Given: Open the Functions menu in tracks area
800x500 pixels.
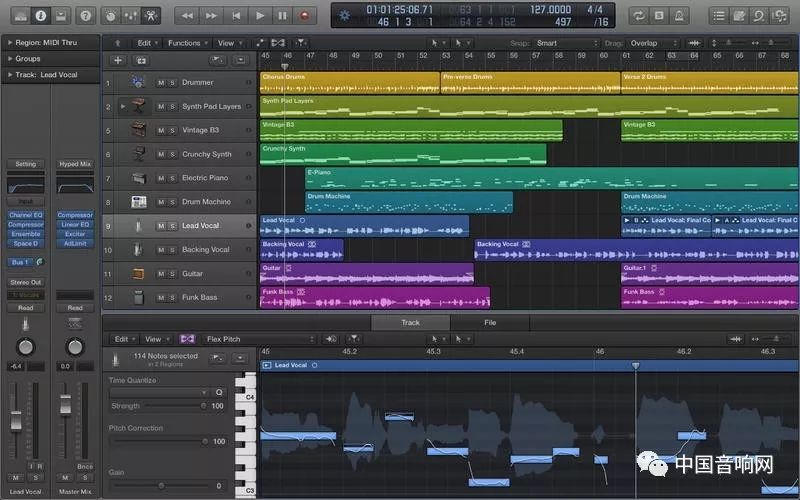Looking at the screenshot, I should click(x=187, y=43).
